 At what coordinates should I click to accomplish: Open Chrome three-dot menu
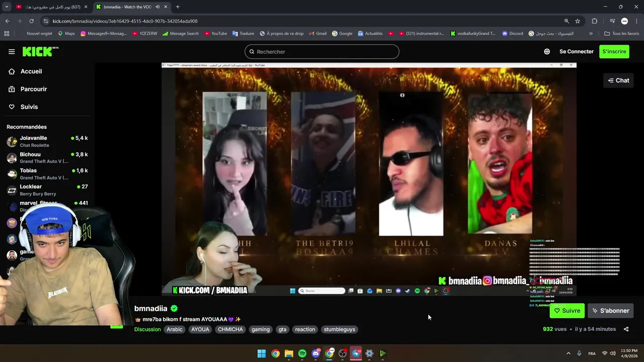(x=637, y=21)
